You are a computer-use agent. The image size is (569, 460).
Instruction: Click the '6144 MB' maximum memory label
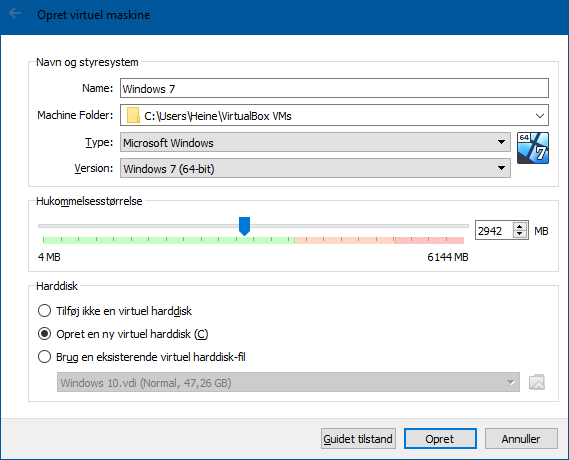[x=448, y=257]
